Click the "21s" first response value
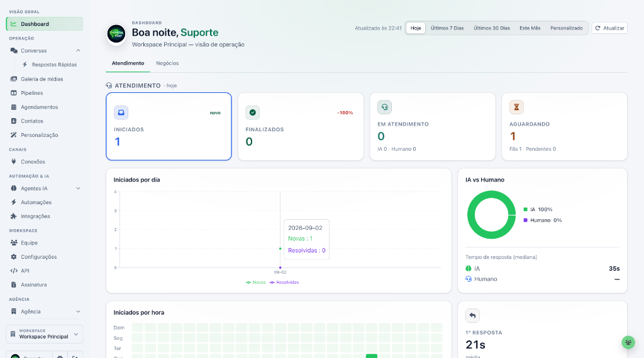 tap(475, 344)
